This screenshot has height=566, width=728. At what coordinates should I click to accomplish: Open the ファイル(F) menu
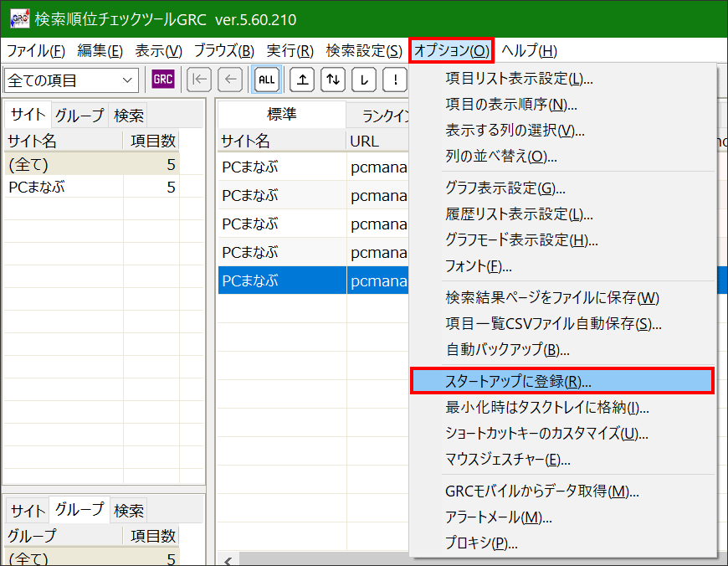[36, 50]
